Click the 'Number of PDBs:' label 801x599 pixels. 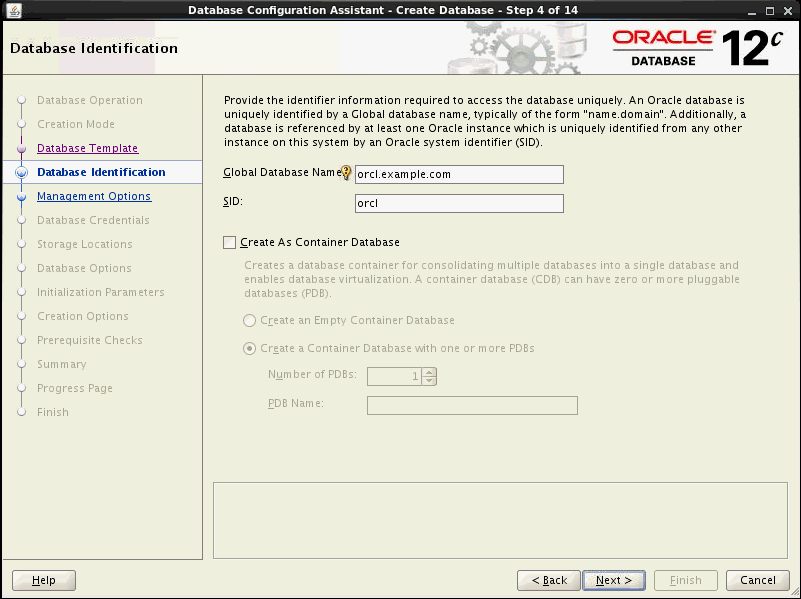point(313,374)
